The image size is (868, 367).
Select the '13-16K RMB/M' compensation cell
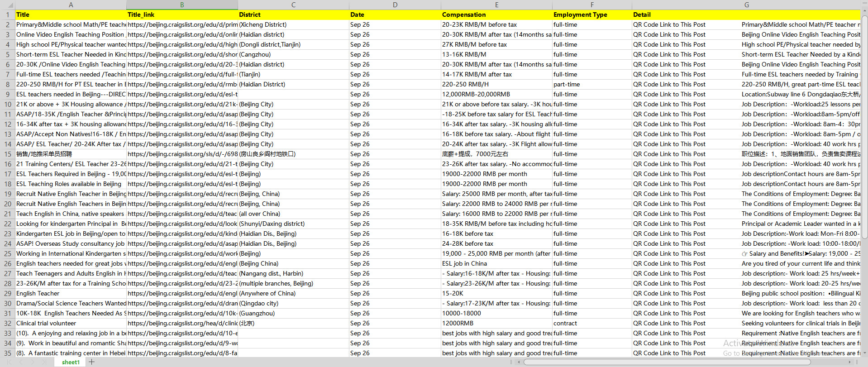[496, 54]
